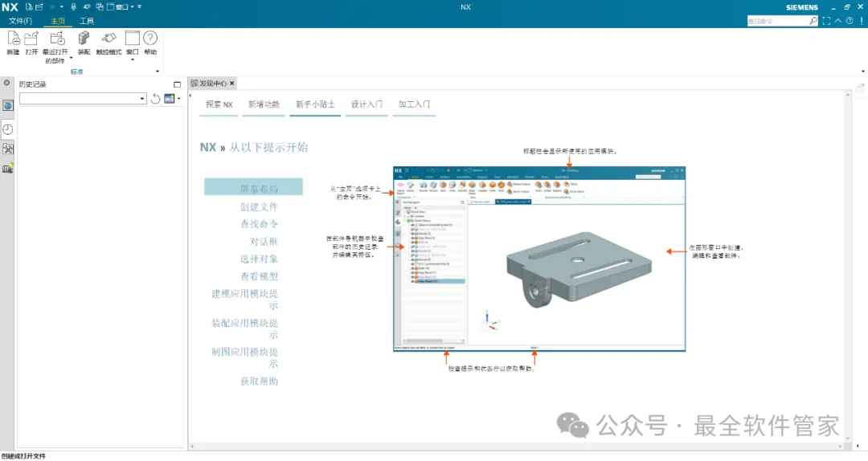The height and width of the screenshot is (461, 868).
Task: Click the magnifier search icon in command finder
Action: (813, 20)
